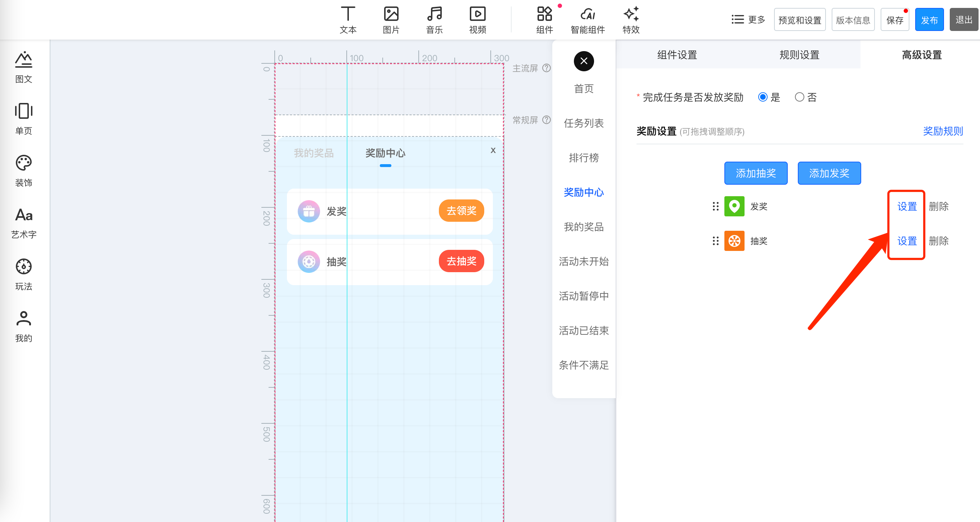Open the 图片 image tool

[391, 20]
